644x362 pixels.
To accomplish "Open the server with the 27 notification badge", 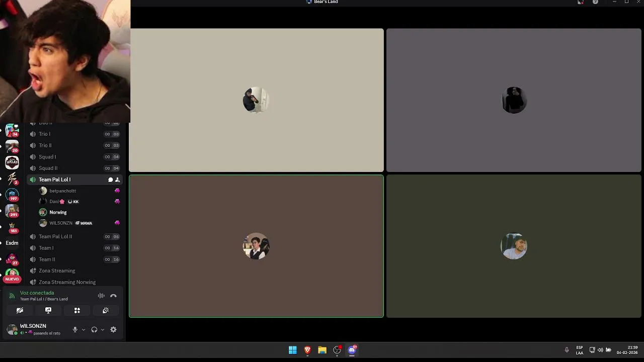I will (12, 259).
